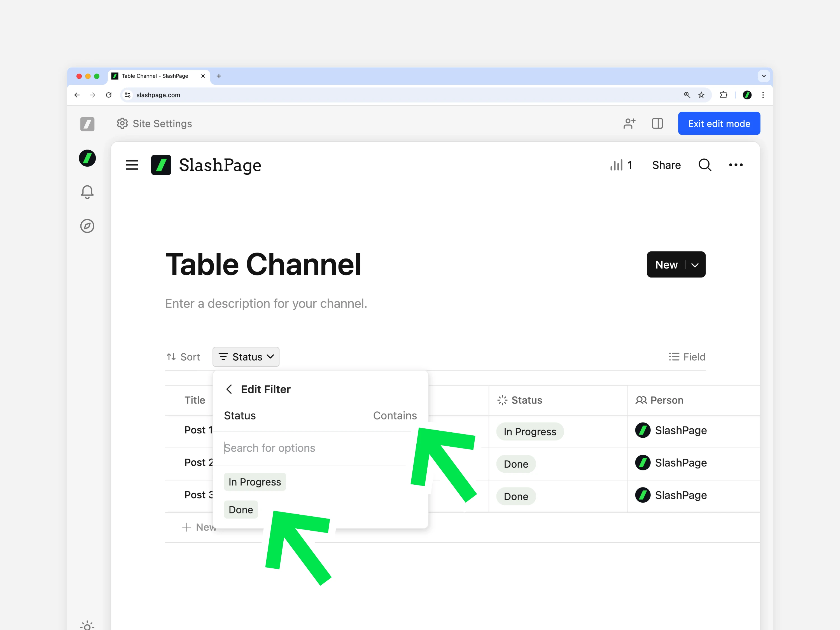840x630 pixels.
Task: Click the Done status tag in the Post 2 row
Action: click(516, 464)
